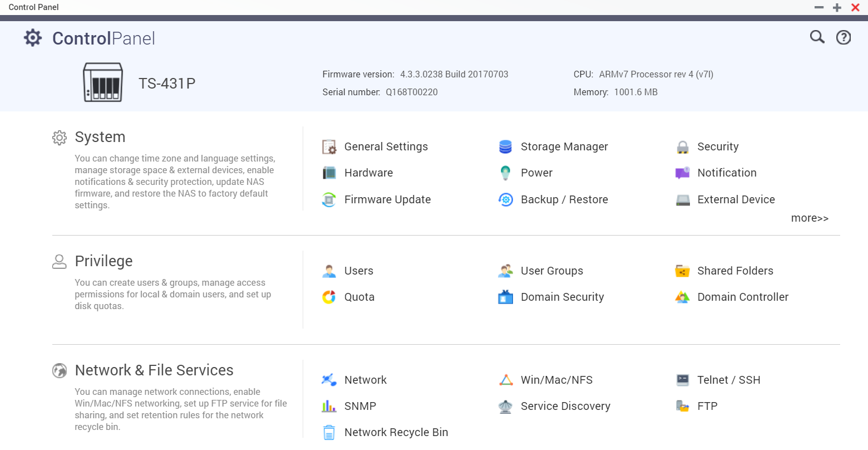
Task: Click the Telnet / SSH terminal icon
Action: click(x=682, y=380)
